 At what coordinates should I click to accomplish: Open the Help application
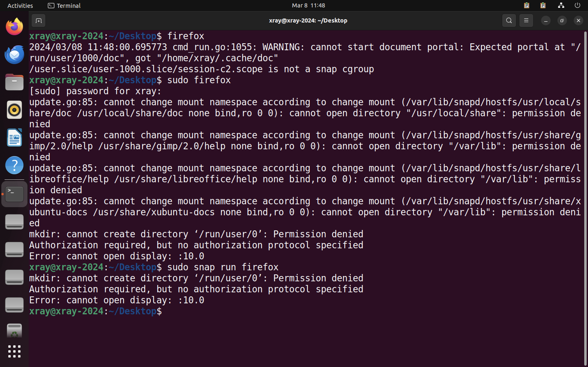[14, 165]
